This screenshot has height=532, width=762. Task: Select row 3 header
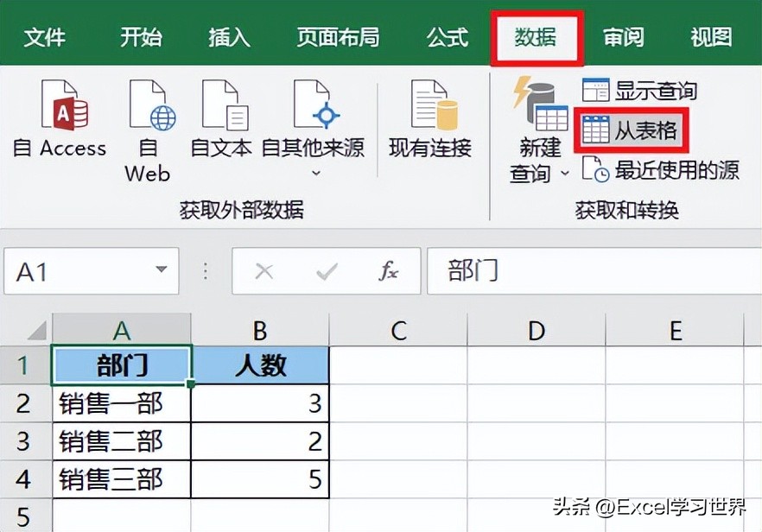click(x=25, y=441)
